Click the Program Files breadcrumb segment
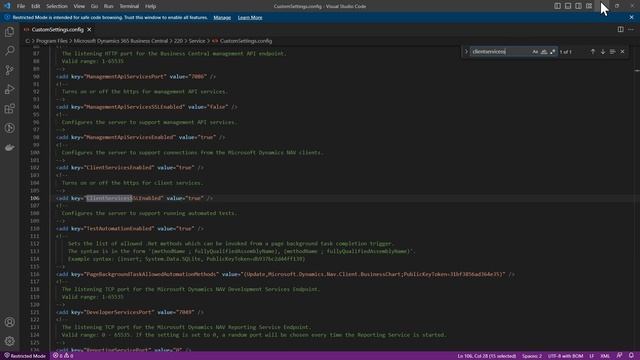This screenshot has height=360, width=640. [x=51, y=41]
